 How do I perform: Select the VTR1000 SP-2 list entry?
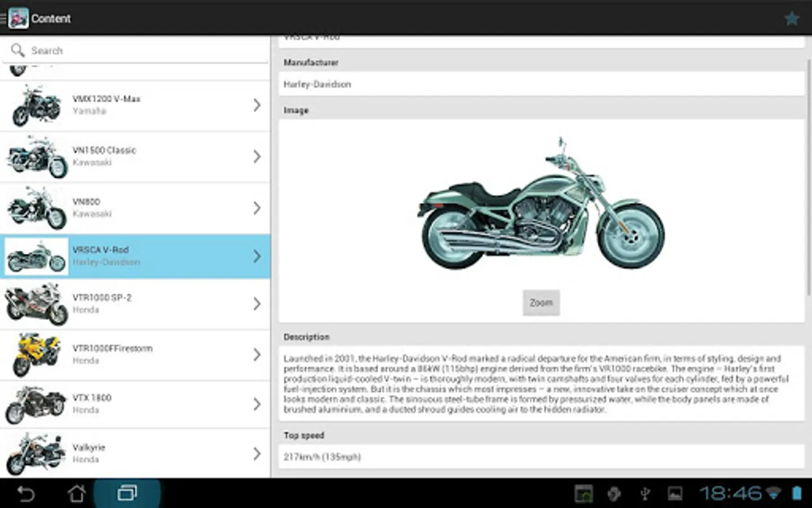[x=135, y=304]
